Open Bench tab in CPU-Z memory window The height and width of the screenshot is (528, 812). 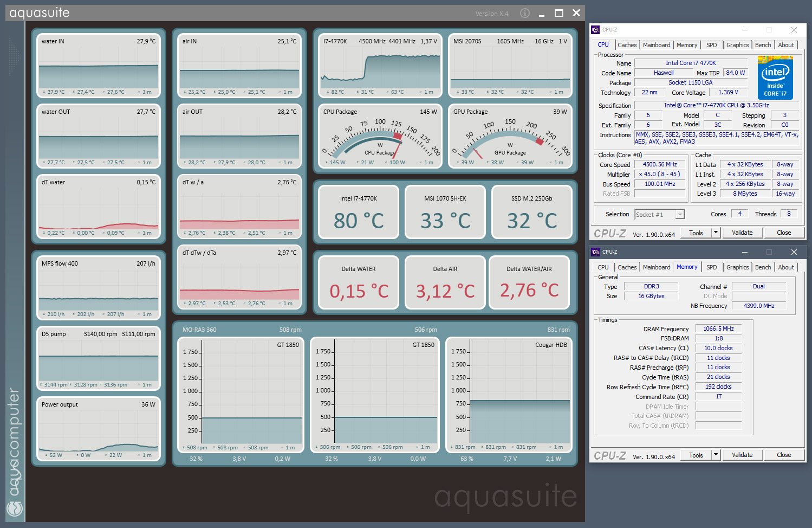point(763,267)
